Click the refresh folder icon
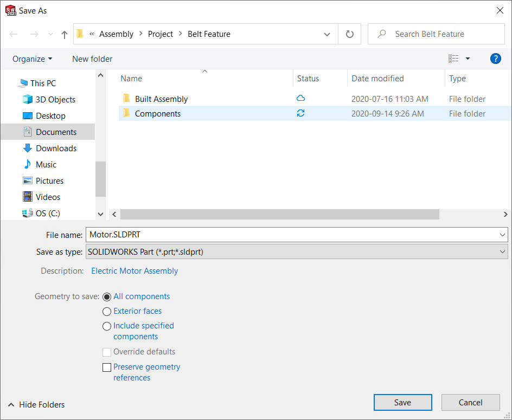This screenshot has width=512, height=420. [x=349, y=34]
